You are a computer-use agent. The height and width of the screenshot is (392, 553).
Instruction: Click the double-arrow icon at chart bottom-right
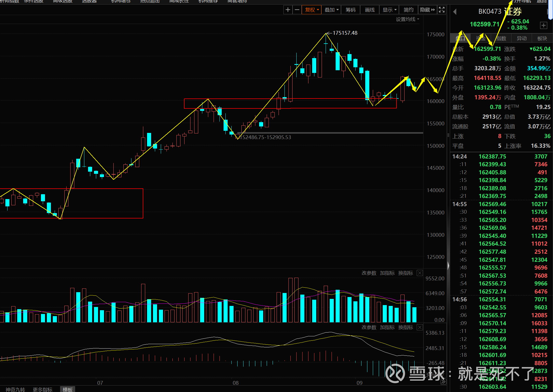tap(443, 382)
